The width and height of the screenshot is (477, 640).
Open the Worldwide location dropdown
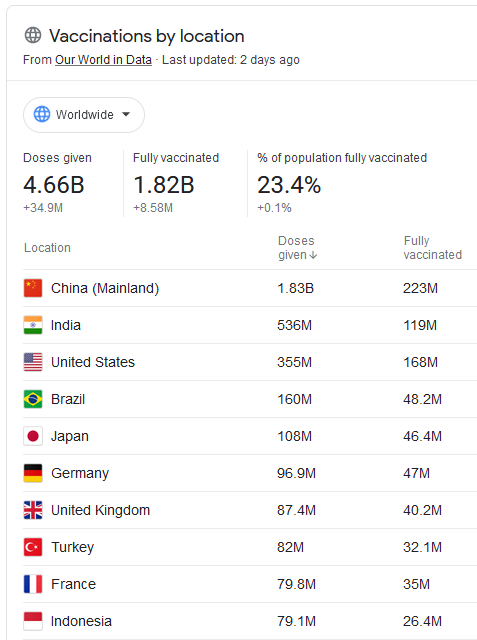[84, 115]
